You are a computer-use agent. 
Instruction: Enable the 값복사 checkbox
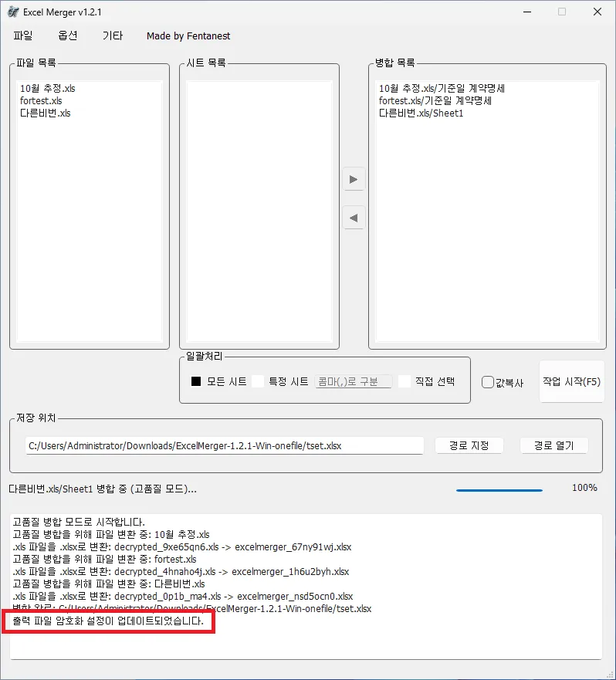[x=488, y=382]
